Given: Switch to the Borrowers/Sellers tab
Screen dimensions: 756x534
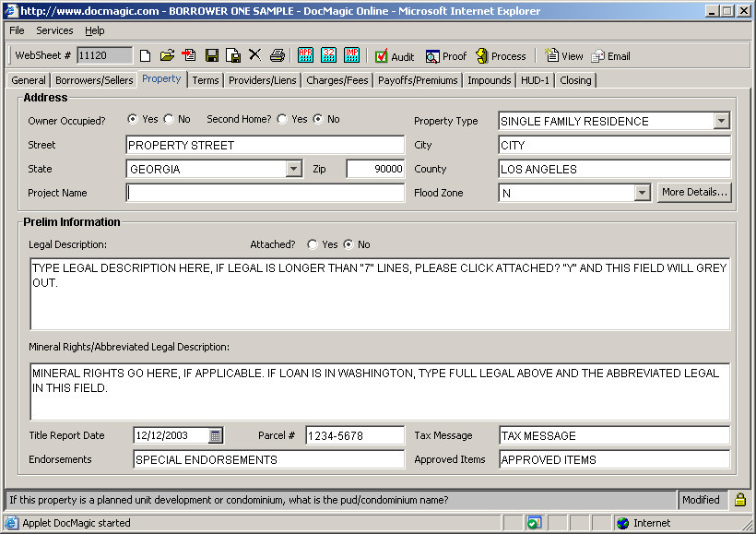Looking at the screenshot, I should pyautogui.click(x=94, y=80).
